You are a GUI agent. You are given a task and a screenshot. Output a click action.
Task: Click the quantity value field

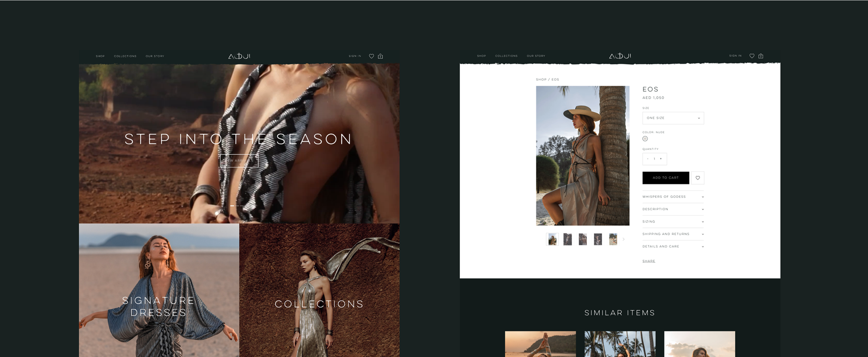654,159
